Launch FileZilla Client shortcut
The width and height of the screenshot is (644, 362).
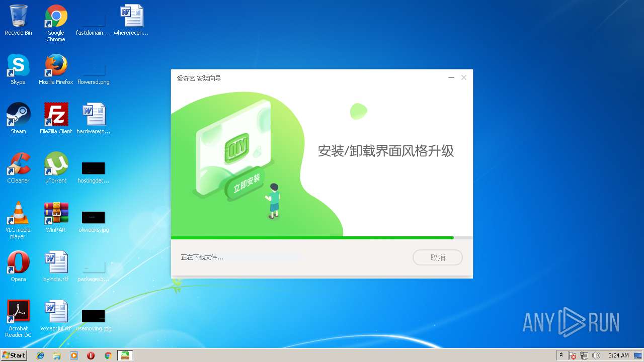tap(56, 119)
